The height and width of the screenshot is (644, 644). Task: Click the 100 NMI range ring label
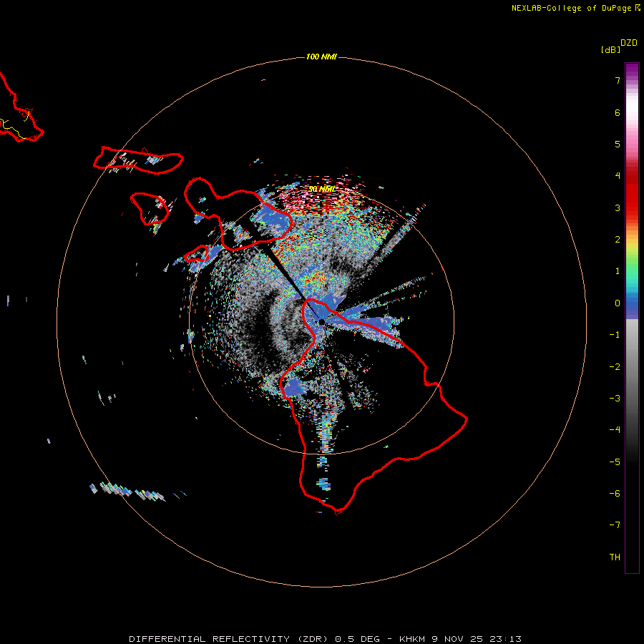(321, 57)
